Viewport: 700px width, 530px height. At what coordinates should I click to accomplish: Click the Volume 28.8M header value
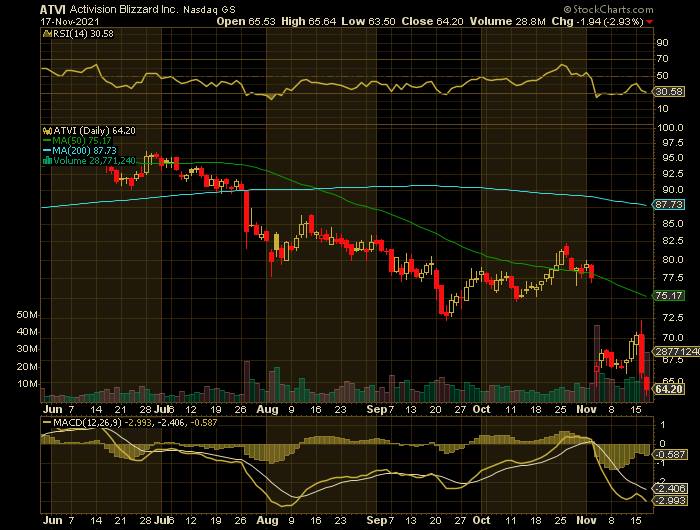pos(507,21)
